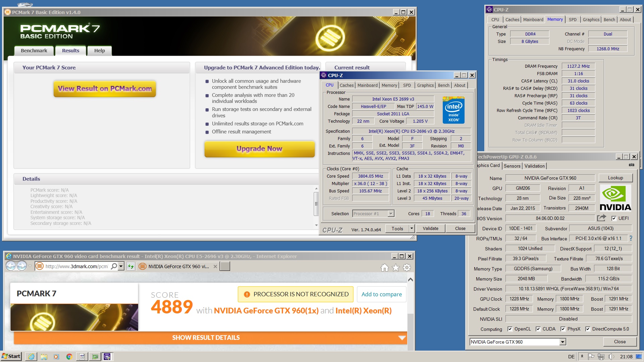Click the IE address bar URL field

[76, 266]
